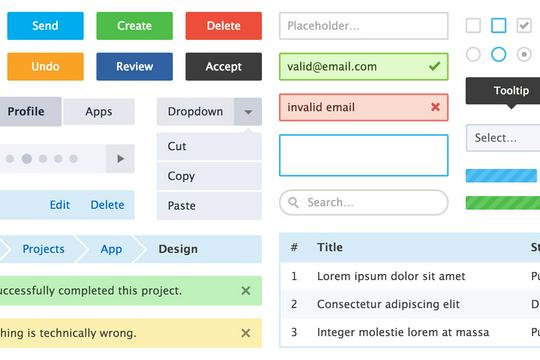The width and height of the screenshot is (540, 360).
Task: Tick the blue-outlined checkbox
Action: coord(498,26)
